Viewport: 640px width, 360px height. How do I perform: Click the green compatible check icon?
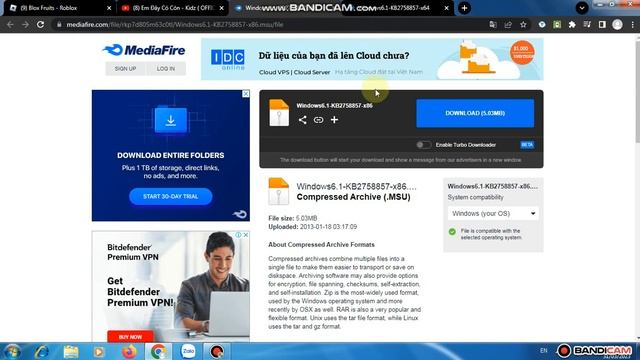(452, 231)
